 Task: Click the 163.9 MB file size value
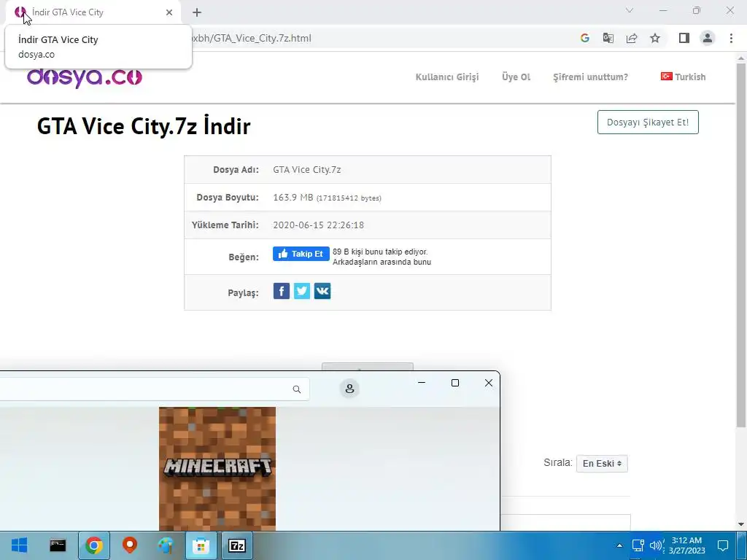tap(293, 197)
